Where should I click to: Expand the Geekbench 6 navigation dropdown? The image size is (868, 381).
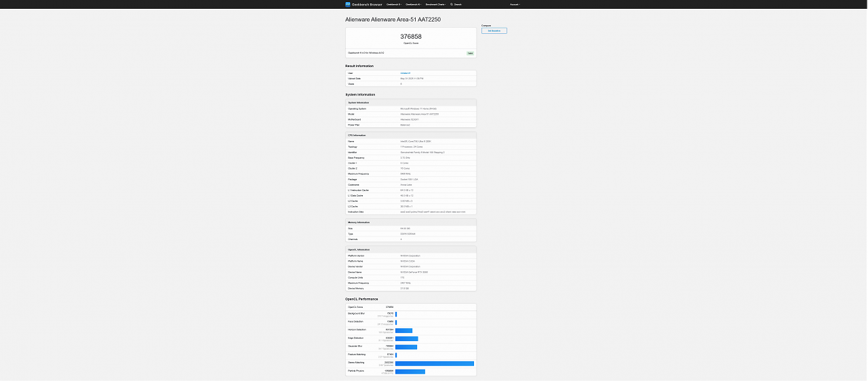[393, 4]
